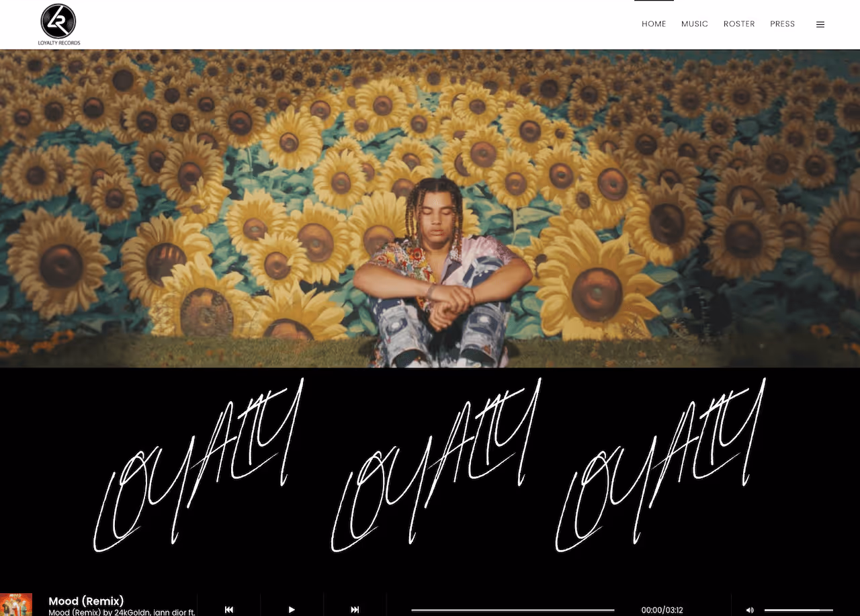
Task: Click the Loyalty Records logo
Action: pos(58,24)
